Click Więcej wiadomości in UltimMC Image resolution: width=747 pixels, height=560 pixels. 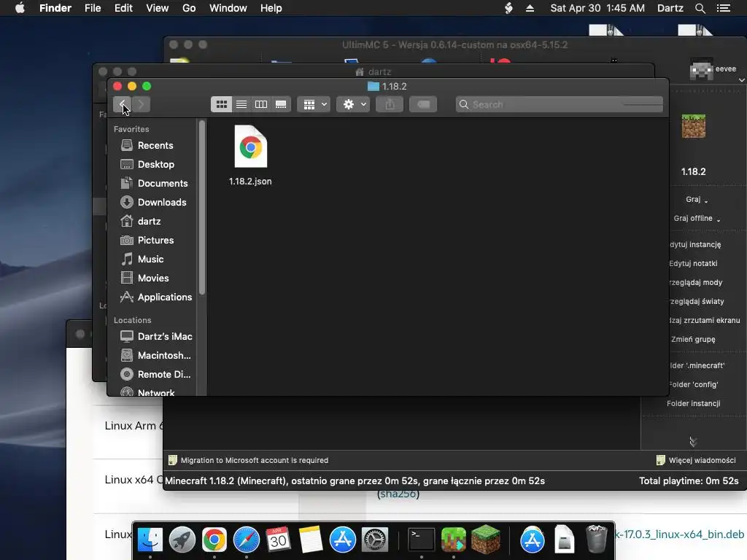click(696, 461)
